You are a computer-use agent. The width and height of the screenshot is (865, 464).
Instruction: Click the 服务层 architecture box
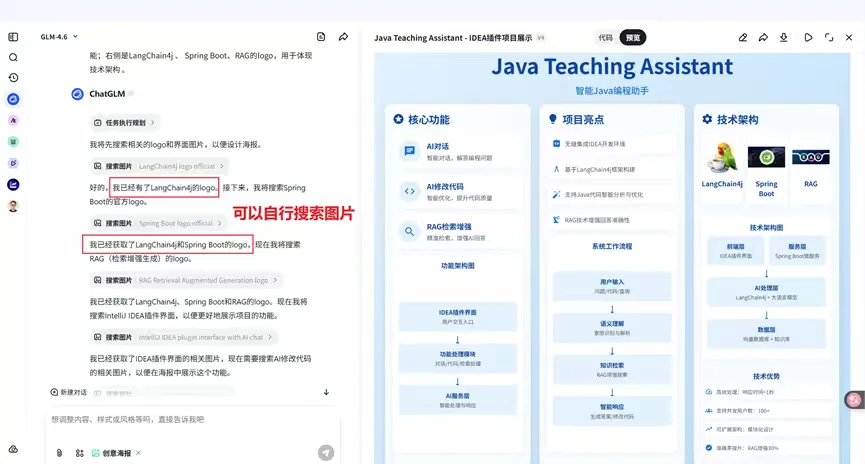(x=797, y=250)
